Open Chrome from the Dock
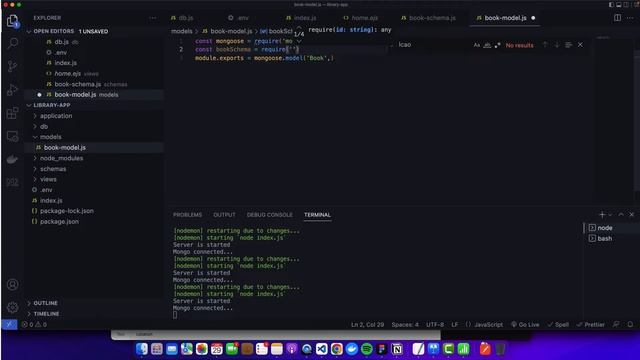This screenshot has width=640, height=360. point(337,349)
